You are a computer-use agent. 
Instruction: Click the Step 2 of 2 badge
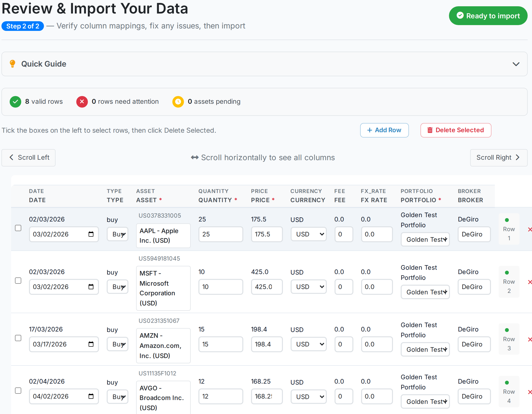23,26
